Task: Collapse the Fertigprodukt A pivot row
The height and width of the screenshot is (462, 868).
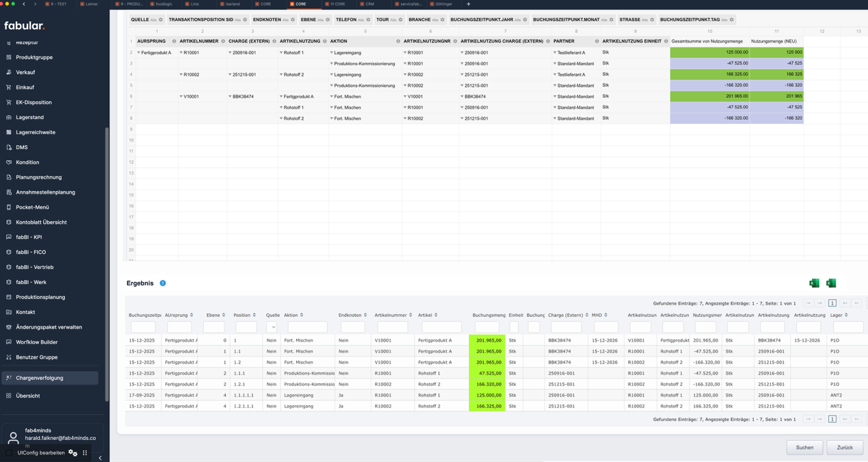Action: [x=139, y=53]
